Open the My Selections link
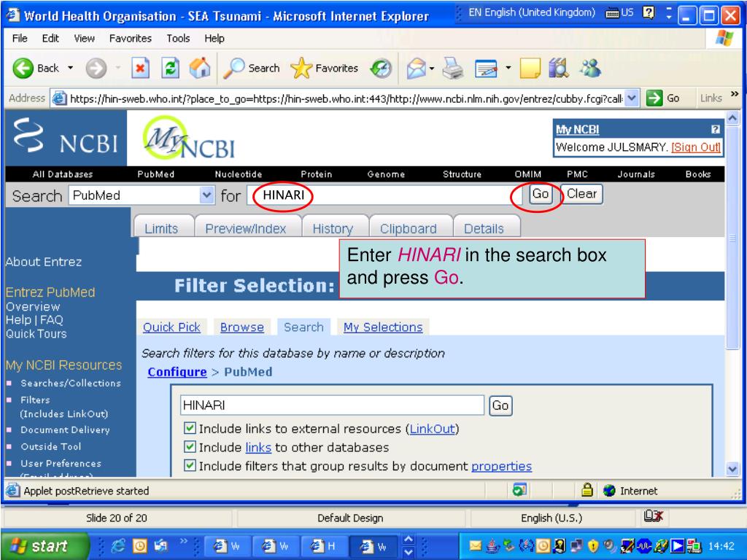 (383, 327)
